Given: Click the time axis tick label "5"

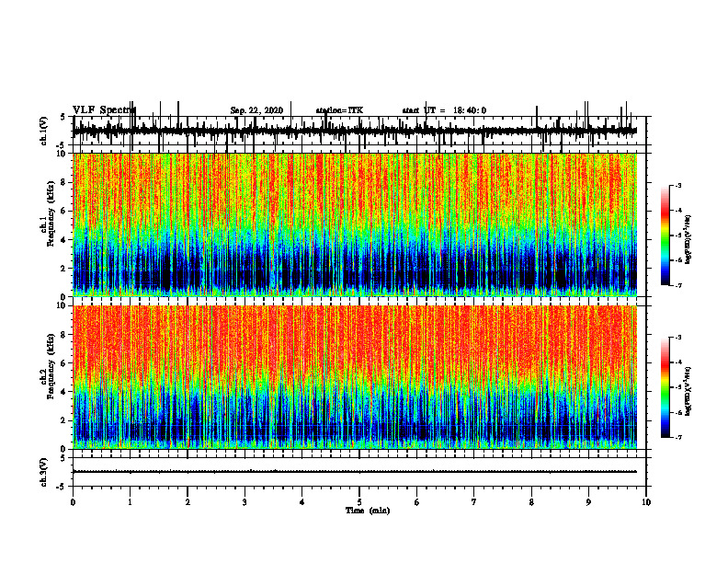Looking at the screenshot, I should pyautogui.click(x=358, y=502).
